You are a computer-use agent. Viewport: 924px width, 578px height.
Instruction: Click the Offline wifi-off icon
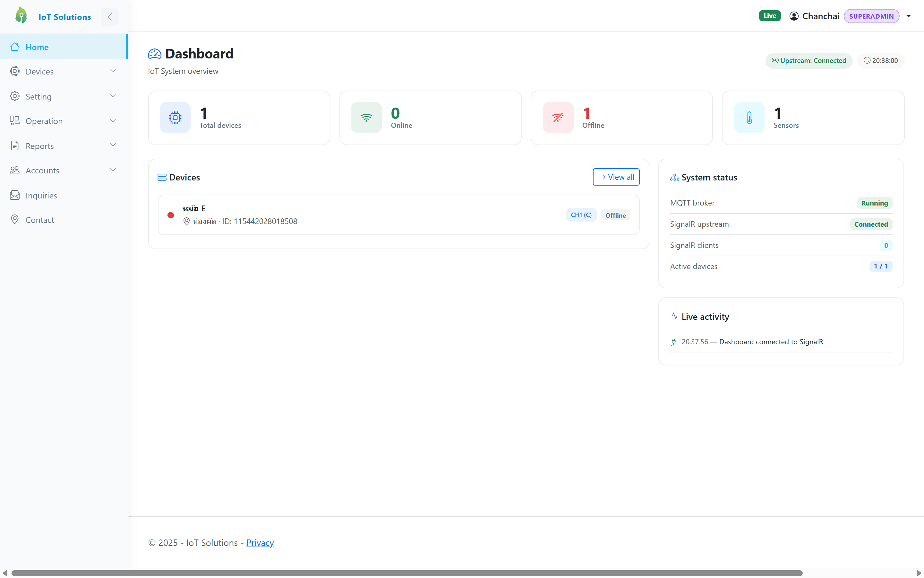(558, 117)
